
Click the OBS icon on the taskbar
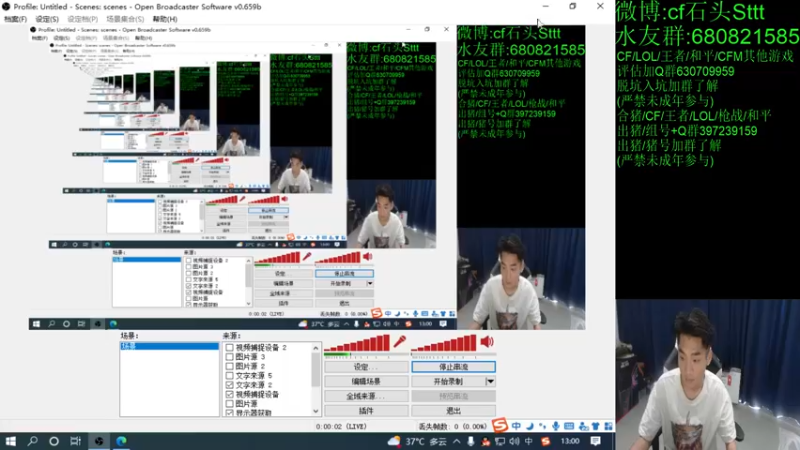point(99,441)
